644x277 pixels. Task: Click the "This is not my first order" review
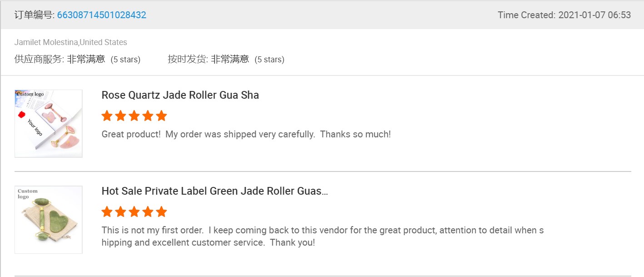(322, 236)
